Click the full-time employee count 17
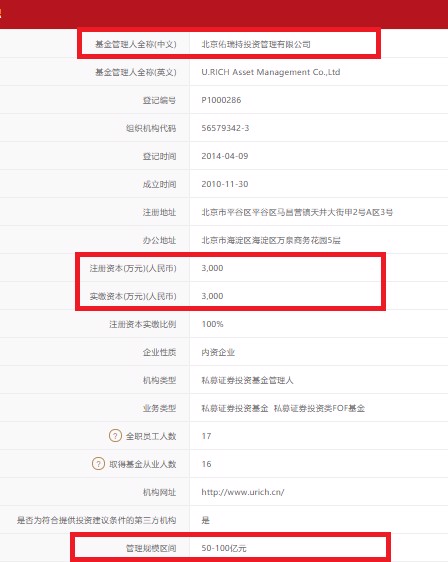Screen dimensions: 448x562 [206, 436]
